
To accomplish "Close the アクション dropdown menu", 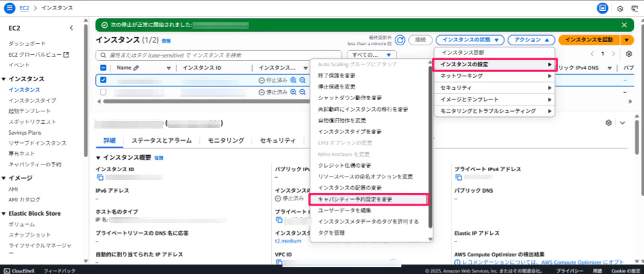I will pos(531,40).
